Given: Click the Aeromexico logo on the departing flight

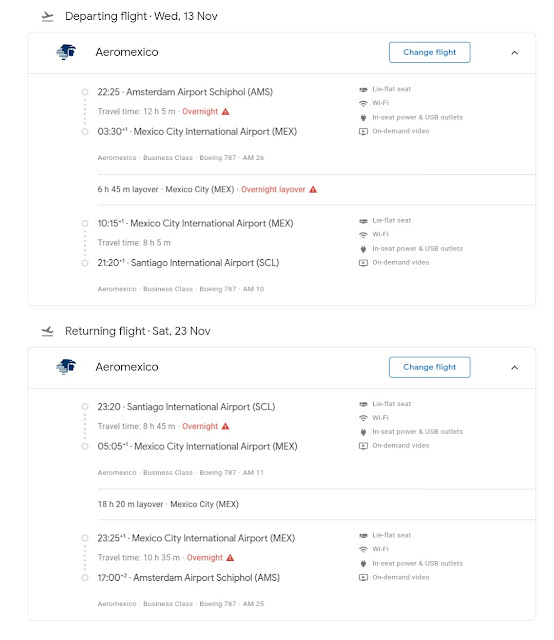Looking at the screenshot, I should 66,52.
